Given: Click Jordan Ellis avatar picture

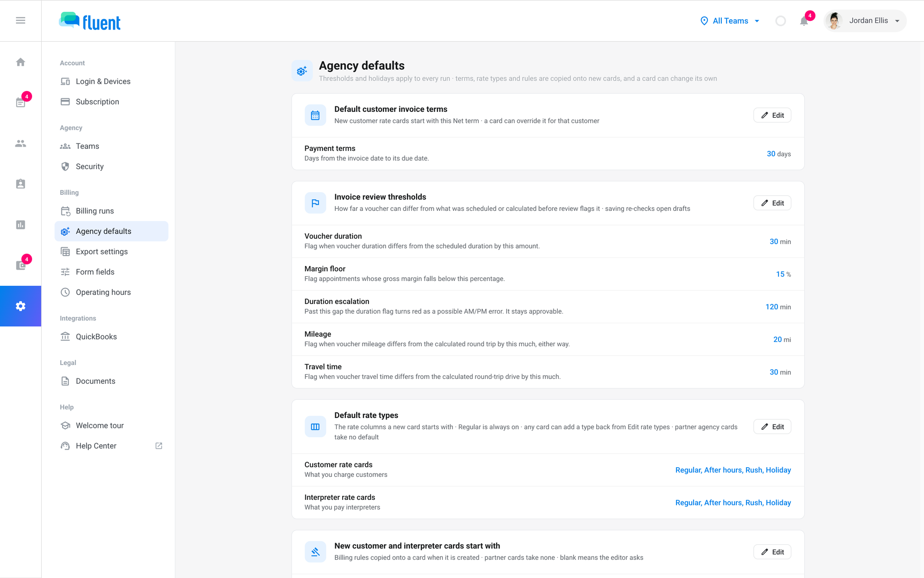Looking at the screenshot, I should pos(834,21).
